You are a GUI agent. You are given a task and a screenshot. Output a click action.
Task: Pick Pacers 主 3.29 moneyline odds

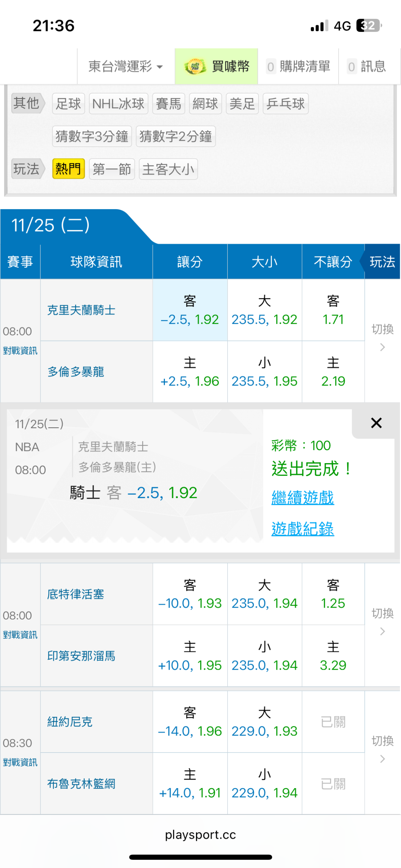[x=333, y=656]
